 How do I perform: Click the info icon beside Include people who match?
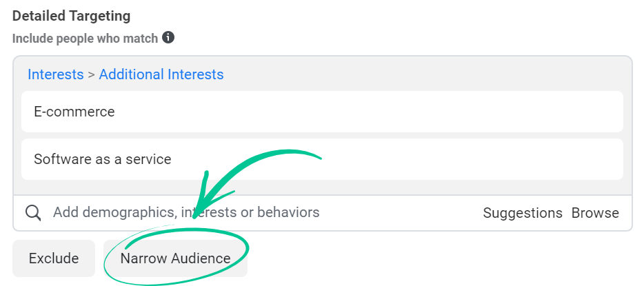pyautogui.click(x=168, y=38)
